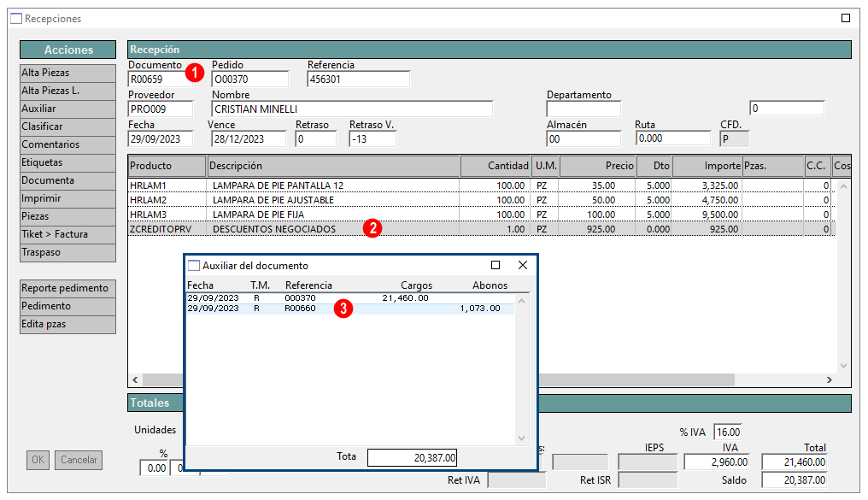The image size is (868, 500).
Task: Click the IVA total field 2,960.00
Action: click(717, 462)
